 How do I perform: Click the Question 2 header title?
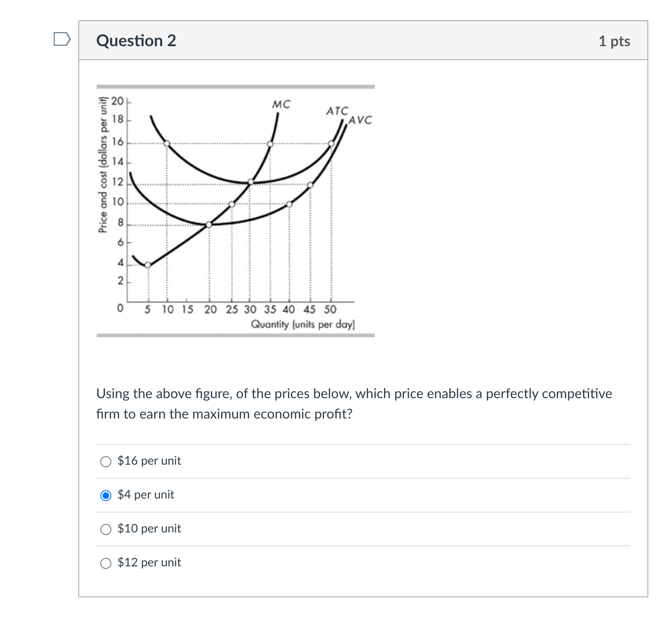point(136,41)
